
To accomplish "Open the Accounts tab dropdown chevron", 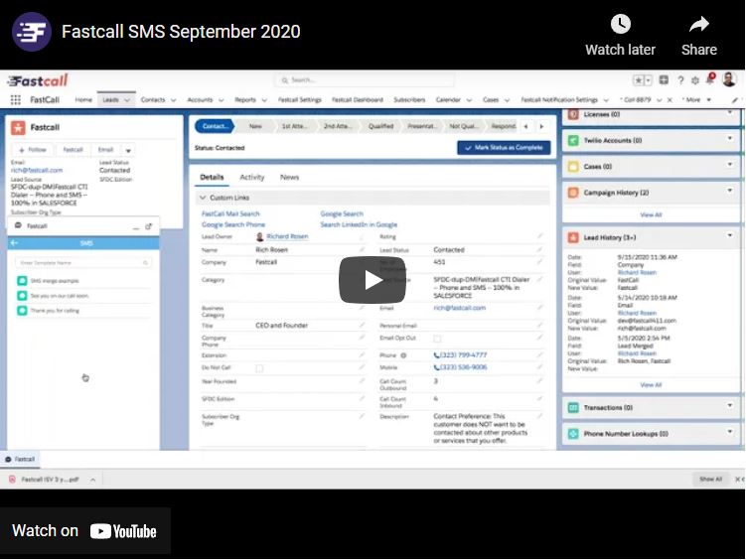I will pyautogui.click(x=221, y=100).
